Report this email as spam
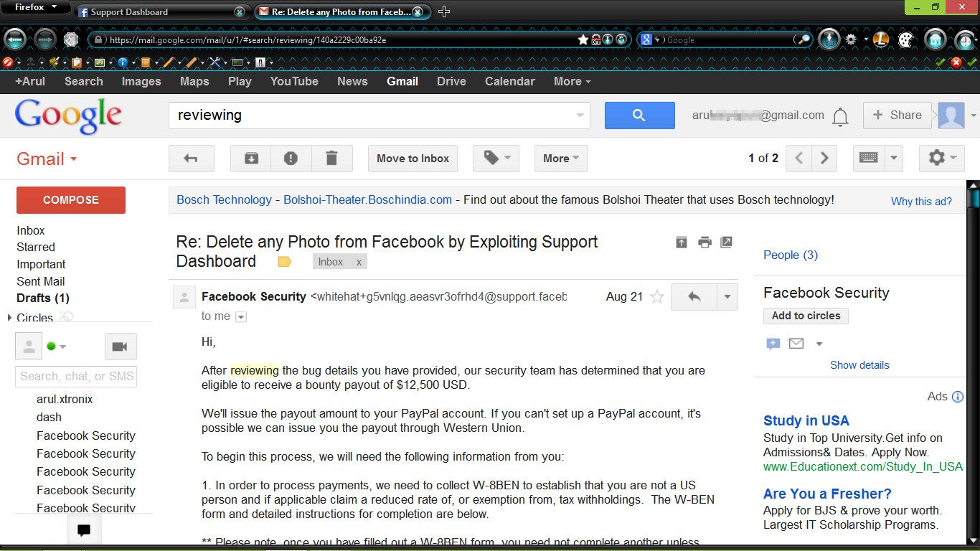 pyautogui.click(x=291, y=159)
